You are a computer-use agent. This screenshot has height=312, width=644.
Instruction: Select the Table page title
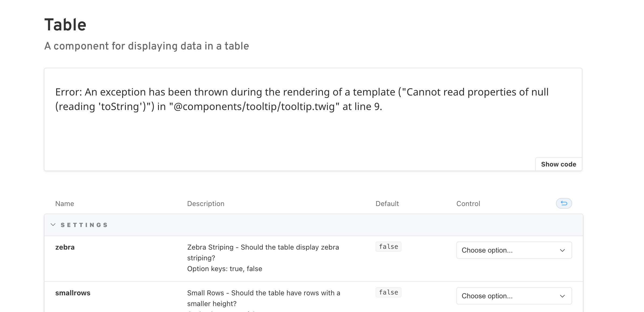click(x=65, y=24)
